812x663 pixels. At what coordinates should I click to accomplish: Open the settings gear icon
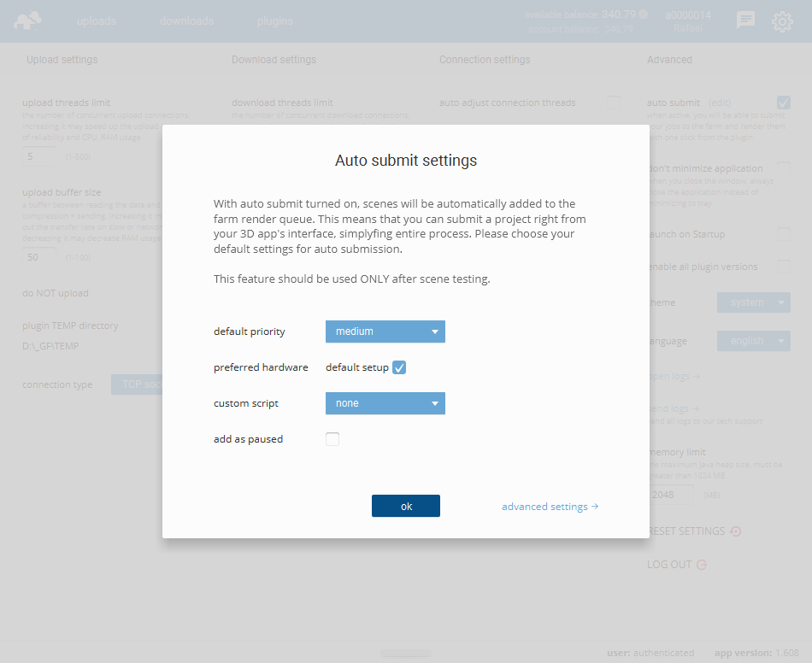point(782,21)
